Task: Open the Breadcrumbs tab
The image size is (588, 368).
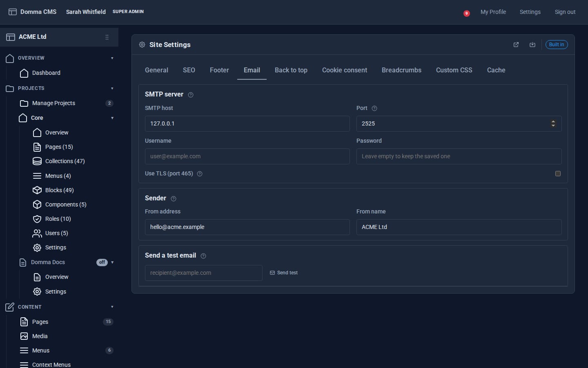Action: point(401,70)
